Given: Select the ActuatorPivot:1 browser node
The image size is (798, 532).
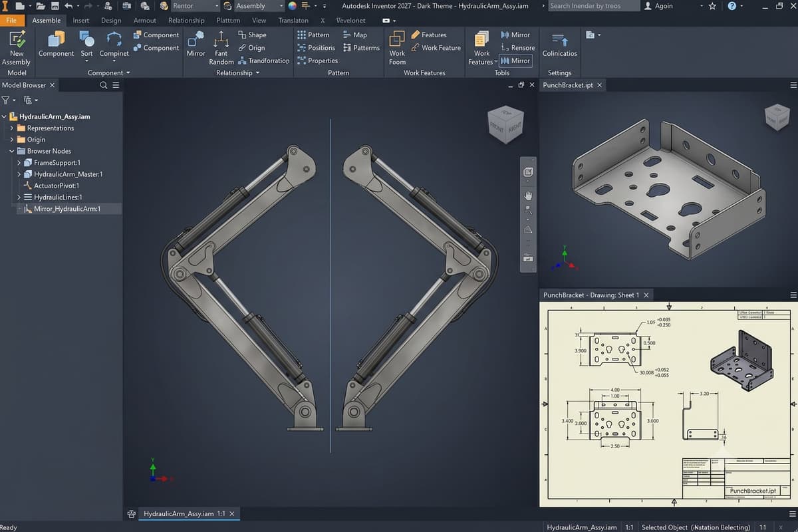Looking at the screenshot, I should pos(57,186).
